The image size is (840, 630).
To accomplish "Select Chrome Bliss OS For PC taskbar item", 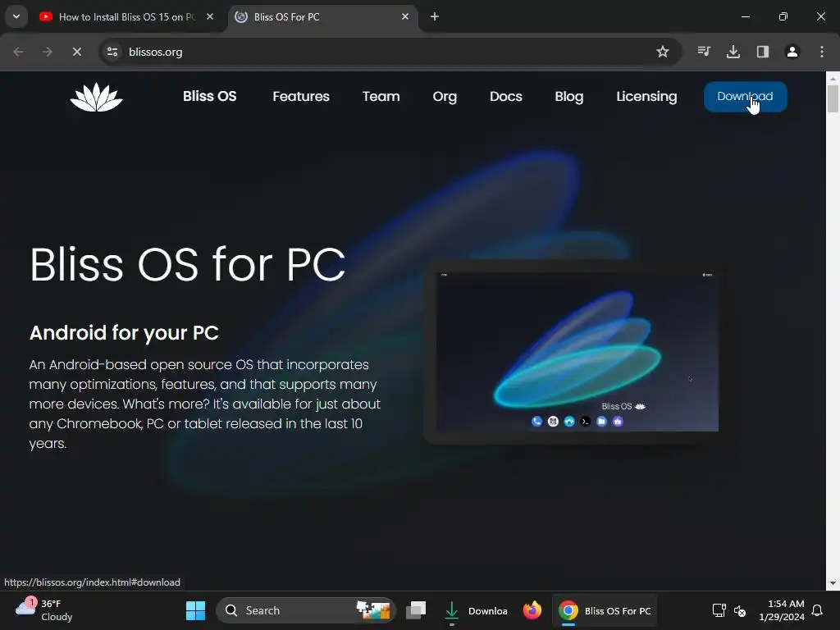I will click(x=605, y=610).
